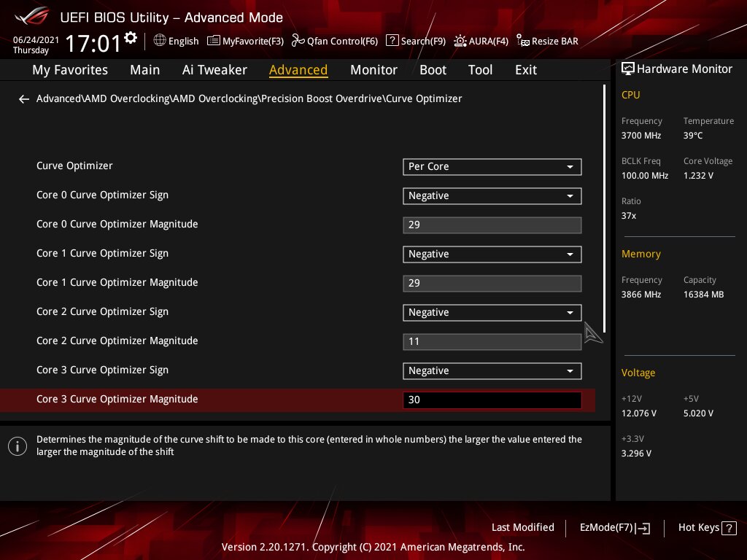
Task: Go to the Monitor tab
Action: (x=373, y=70)
